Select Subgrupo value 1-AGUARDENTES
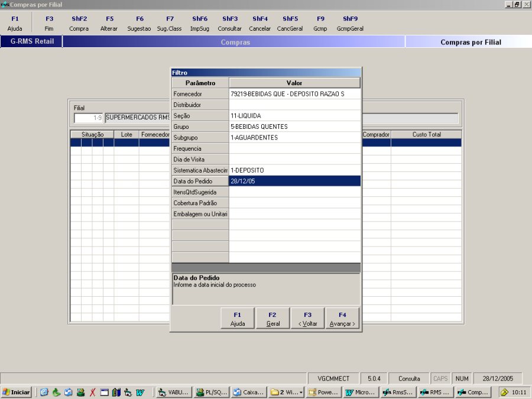The image size is (532, 399). (294, 137)
